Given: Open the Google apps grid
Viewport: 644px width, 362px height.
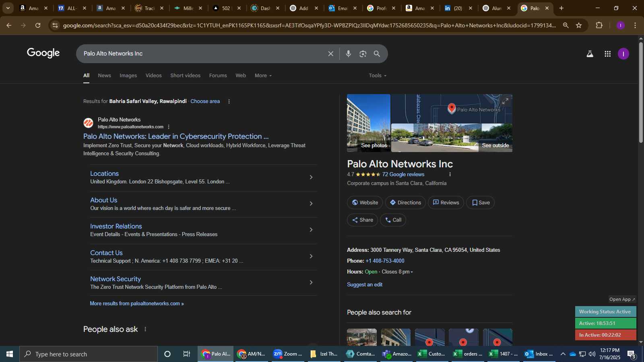Looking at the screenshot, I should (608, 53).
